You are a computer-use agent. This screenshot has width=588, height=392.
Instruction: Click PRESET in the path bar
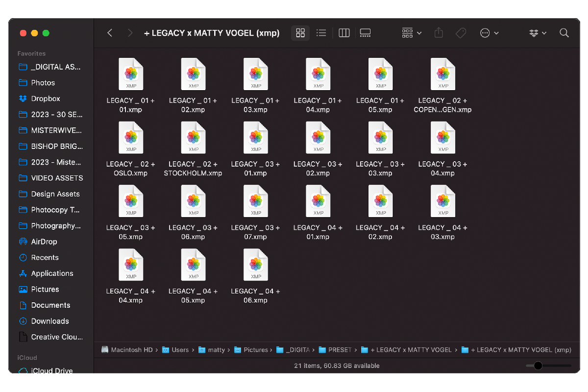[339, 350]
